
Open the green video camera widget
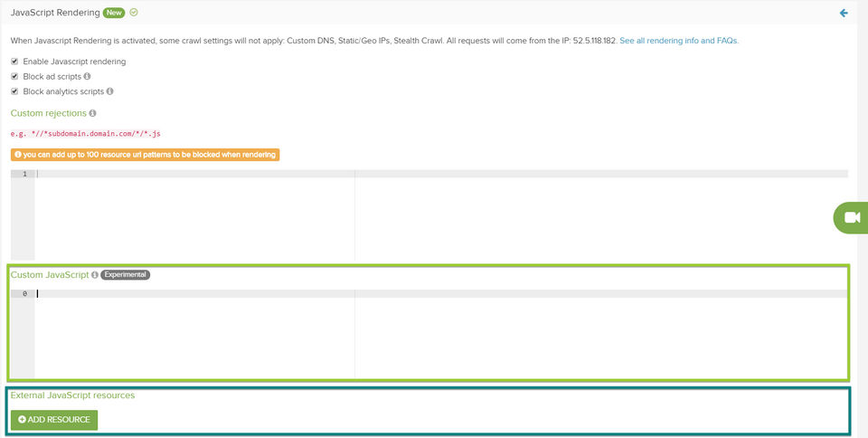tap(852, 217)
